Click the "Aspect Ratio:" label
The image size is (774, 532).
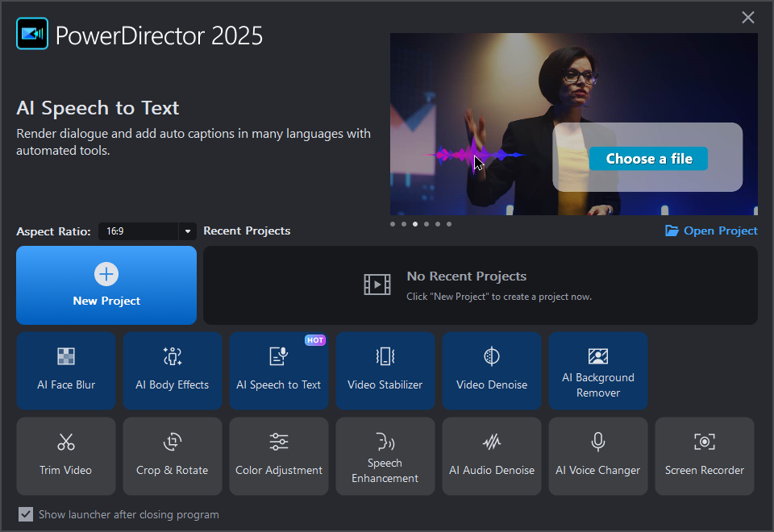click(53, 231)
